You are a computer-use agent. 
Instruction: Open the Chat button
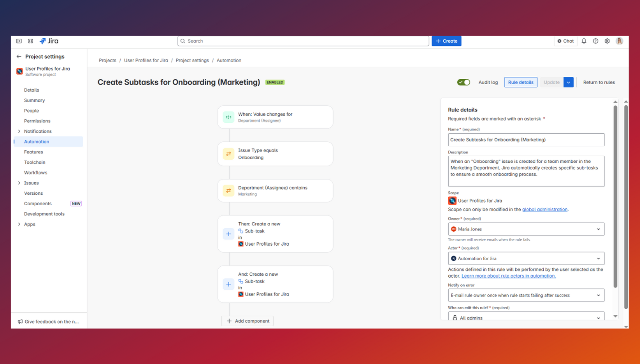coord(566,41)
